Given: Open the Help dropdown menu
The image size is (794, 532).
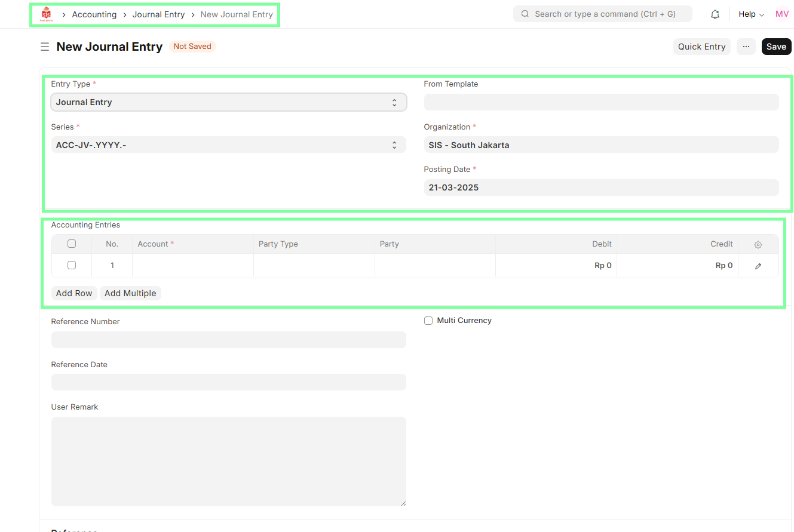Looking at the screenshot, I should coord(750,14).
